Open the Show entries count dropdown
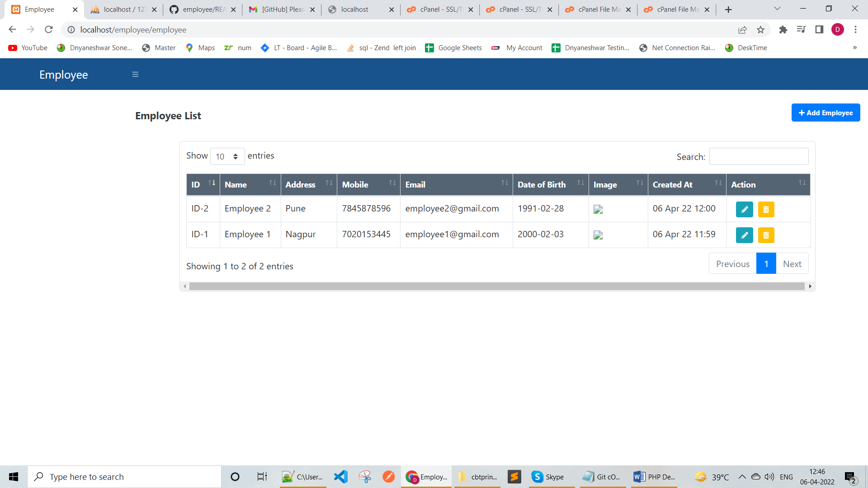Screen dimensions: 868x488 [227, 156]
